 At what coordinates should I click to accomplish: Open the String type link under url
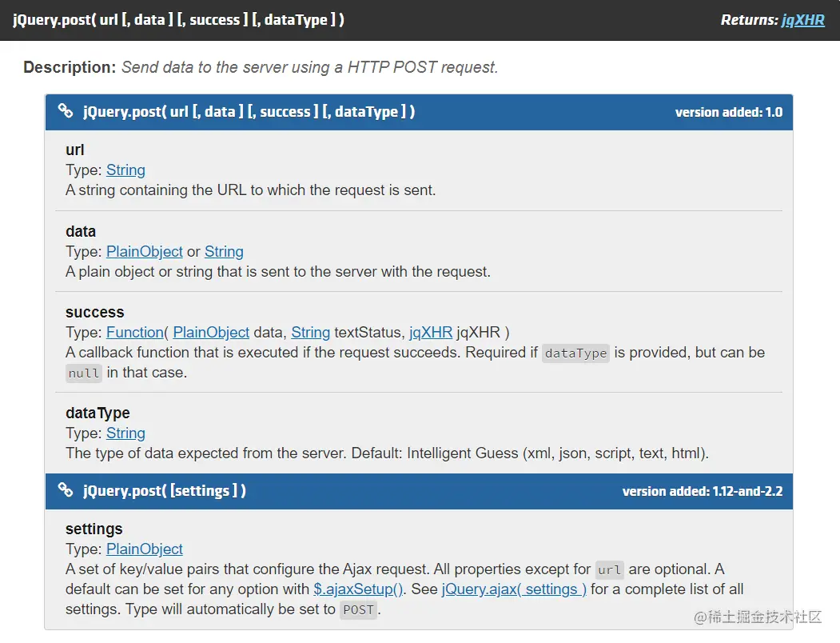pyautogui.click(x=125, y=170)
